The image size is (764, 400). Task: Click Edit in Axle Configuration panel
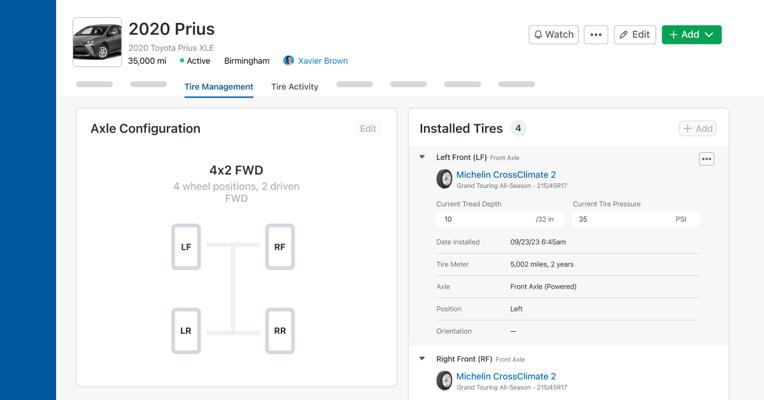coord(368,128)
